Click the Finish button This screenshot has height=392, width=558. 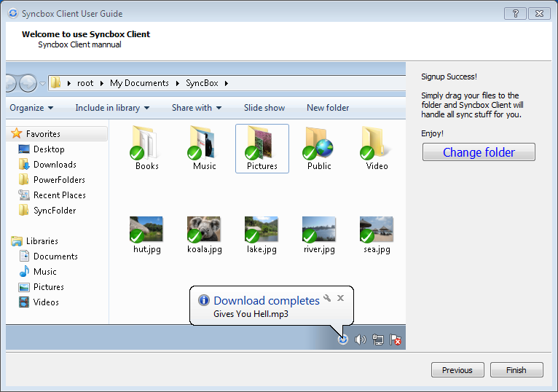(516, 370)
